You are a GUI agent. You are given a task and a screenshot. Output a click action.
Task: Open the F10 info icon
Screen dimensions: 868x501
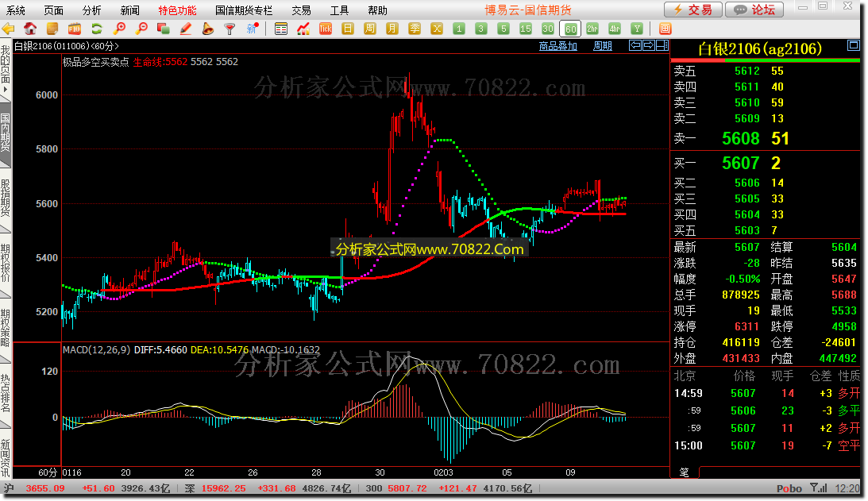(75, 29)
